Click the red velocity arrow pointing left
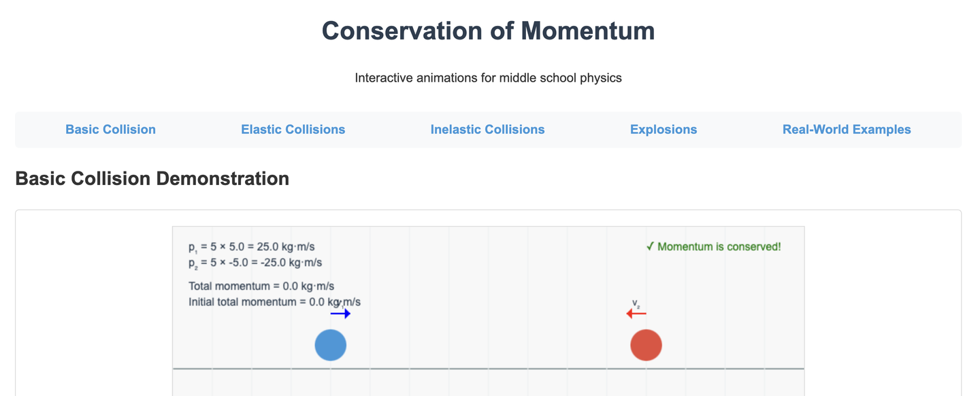 click(636, 314)
